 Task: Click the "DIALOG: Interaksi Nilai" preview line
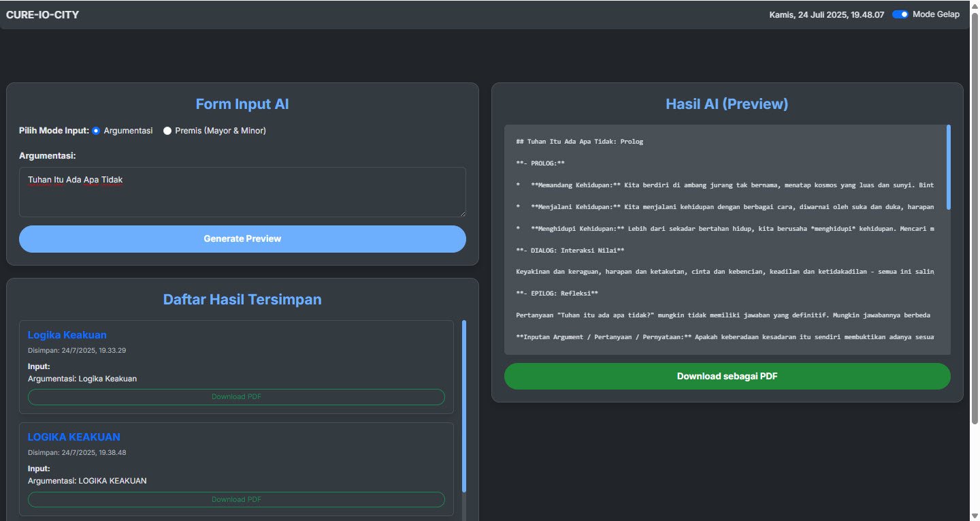coord(570,251)
